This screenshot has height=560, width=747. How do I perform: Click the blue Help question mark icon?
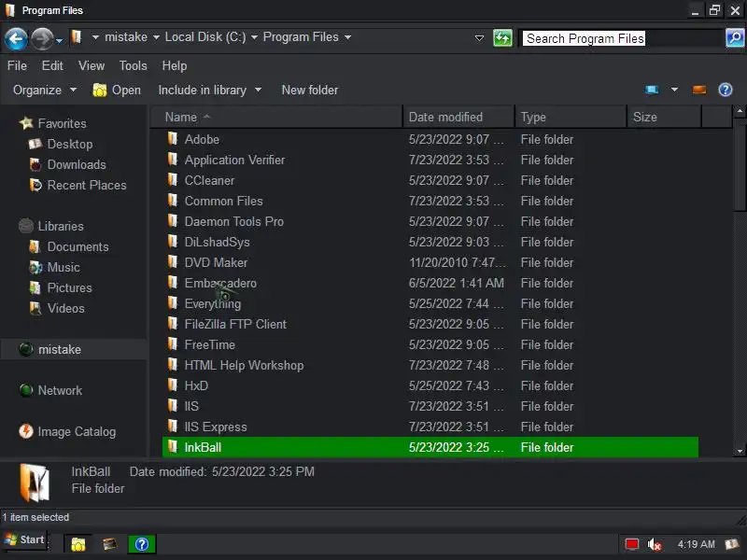click(726, 90)
